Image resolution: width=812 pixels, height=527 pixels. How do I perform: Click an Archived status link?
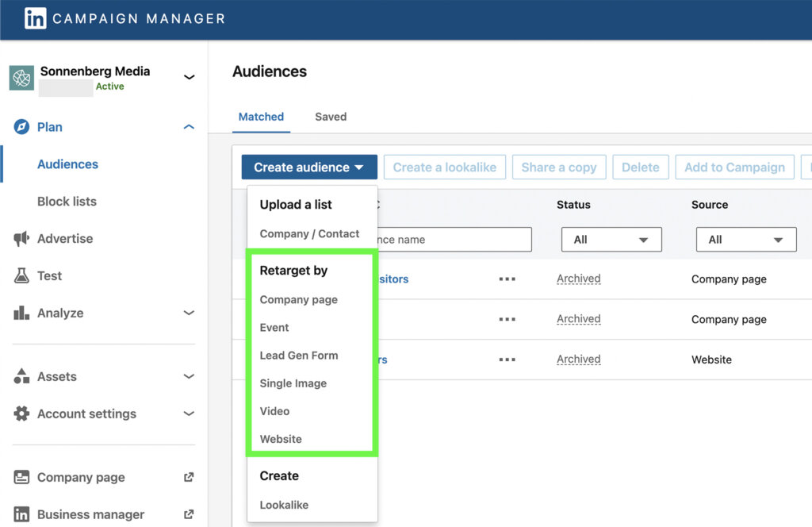pos(578,279)
